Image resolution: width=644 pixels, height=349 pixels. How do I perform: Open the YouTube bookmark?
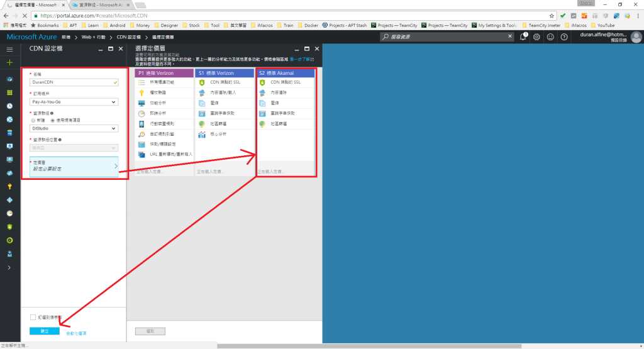click(x=603, y=25)
